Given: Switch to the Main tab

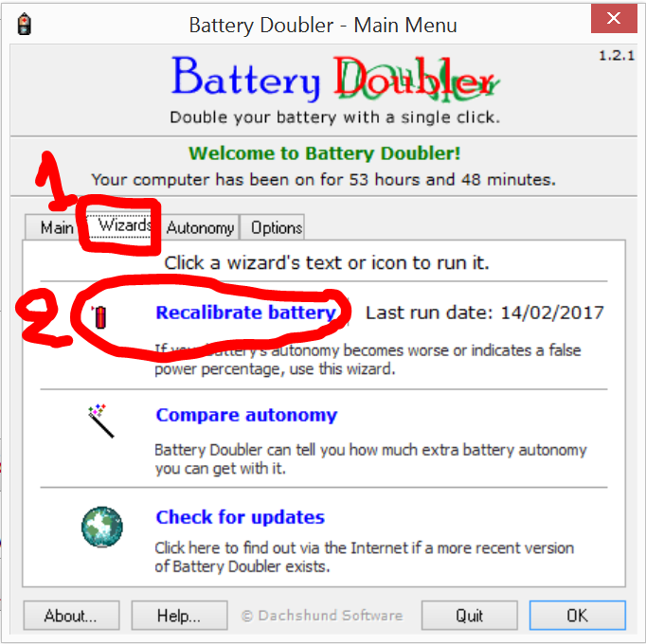Looking at the screenshot, I should pyautogui.click(x=57, y=227).
